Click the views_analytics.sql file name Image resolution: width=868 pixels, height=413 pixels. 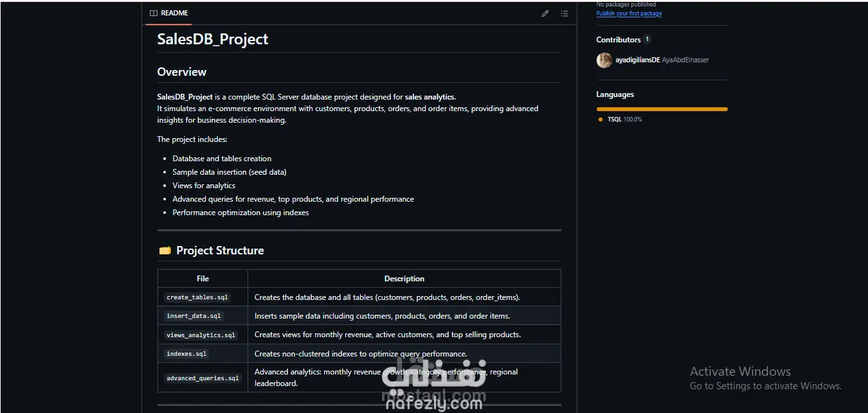[201, 335]
